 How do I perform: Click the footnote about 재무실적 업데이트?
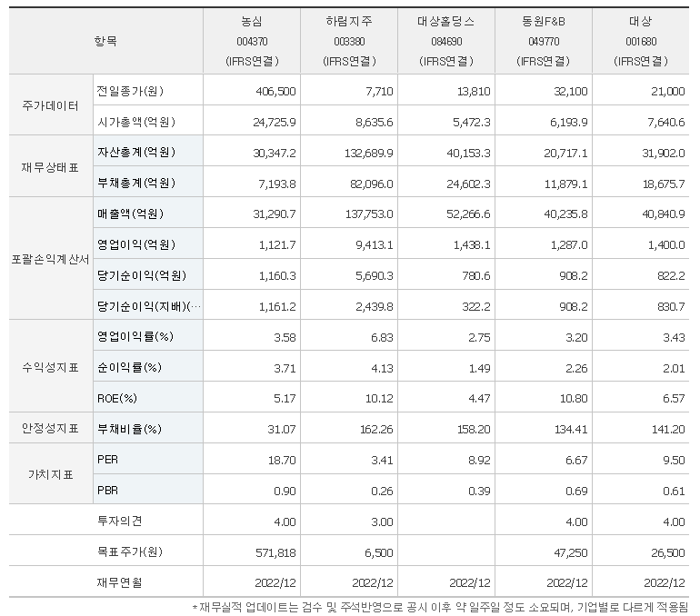pyautogui.click(x=440, y=607)
